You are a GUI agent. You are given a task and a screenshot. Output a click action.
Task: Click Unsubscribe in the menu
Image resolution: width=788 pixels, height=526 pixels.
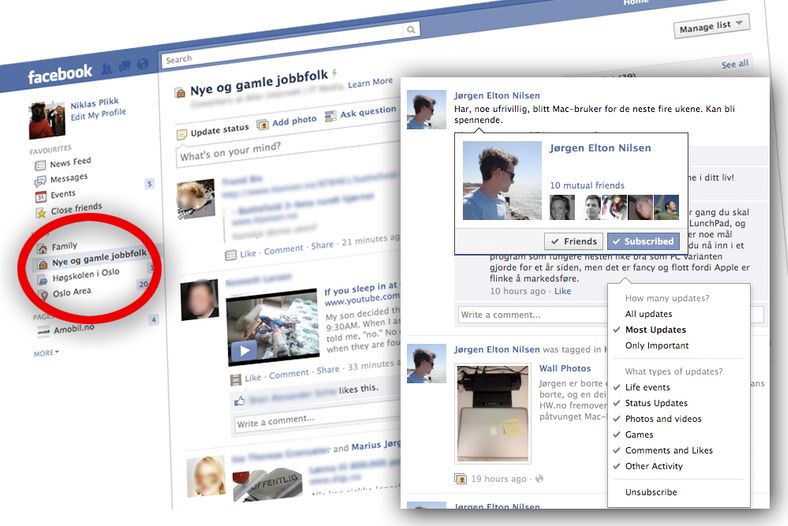pyautogui.click(x=650, y=492)
